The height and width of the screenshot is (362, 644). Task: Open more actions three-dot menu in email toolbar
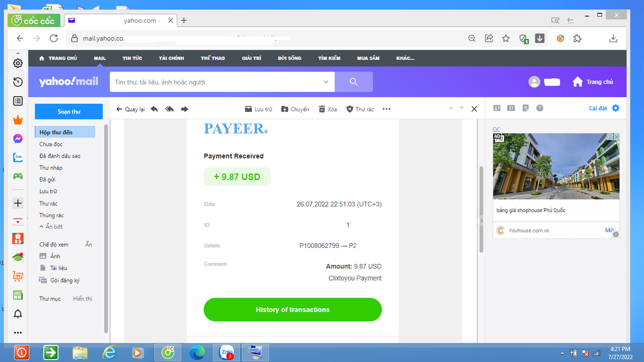386,109
